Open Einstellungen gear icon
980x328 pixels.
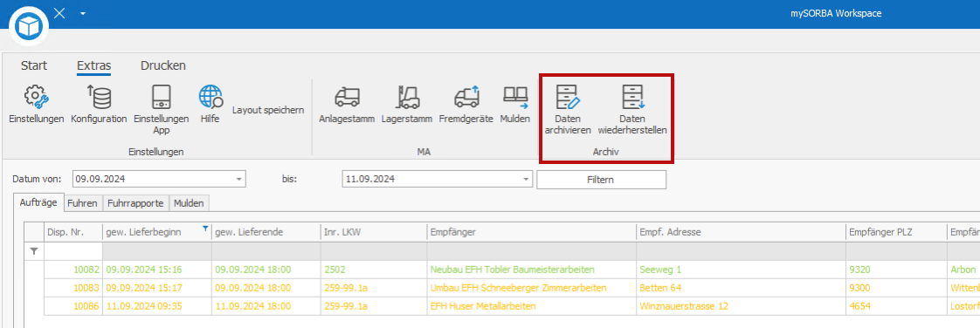tap(37, 98)
